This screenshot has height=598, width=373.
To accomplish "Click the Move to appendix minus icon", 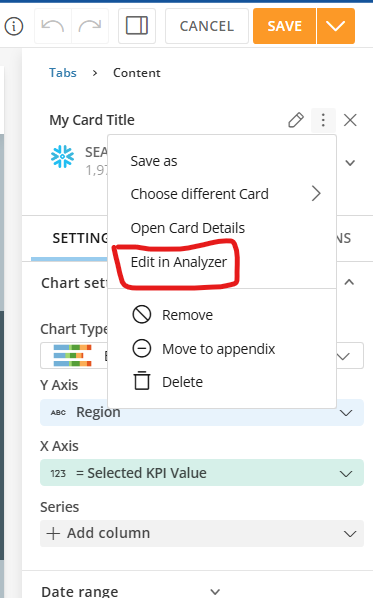I will pyautogui.click(x=141, y=349).
